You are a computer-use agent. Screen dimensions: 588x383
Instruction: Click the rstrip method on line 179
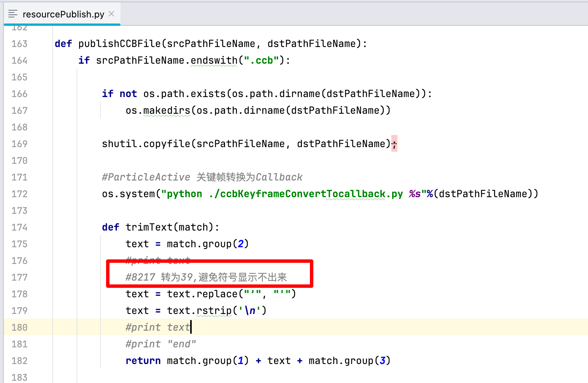click(214, 311)
